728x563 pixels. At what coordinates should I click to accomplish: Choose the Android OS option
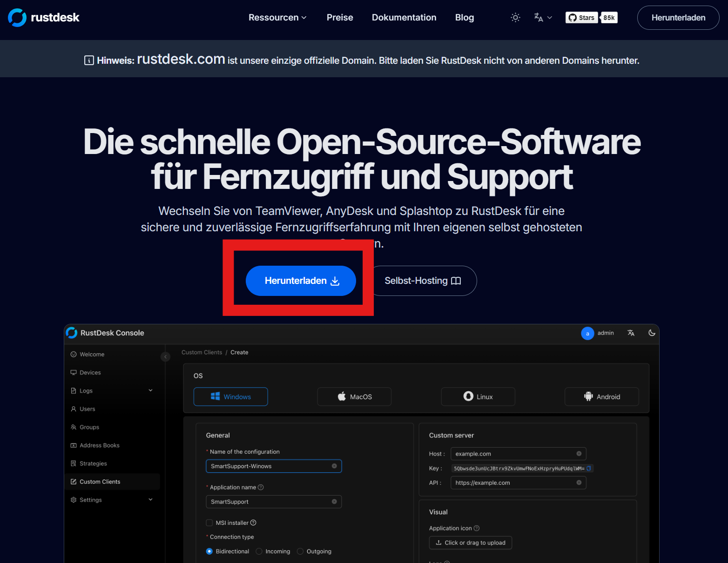(x=602, y=397)
